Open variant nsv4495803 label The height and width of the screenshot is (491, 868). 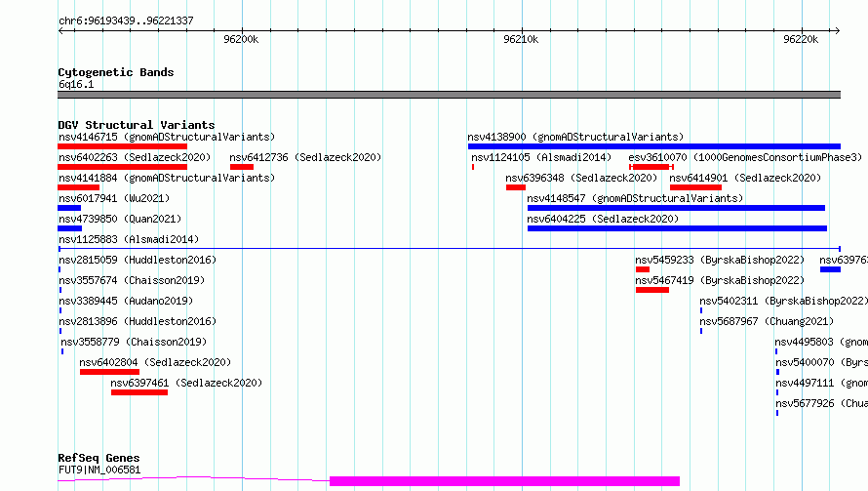[821, 342]
